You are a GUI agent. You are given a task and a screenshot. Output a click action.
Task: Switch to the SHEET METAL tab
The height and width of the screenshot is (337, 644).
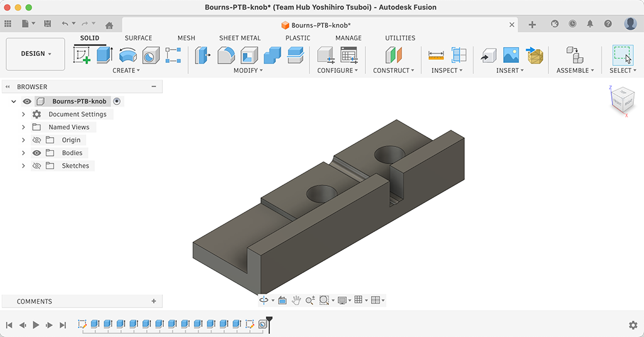point(240,38)
